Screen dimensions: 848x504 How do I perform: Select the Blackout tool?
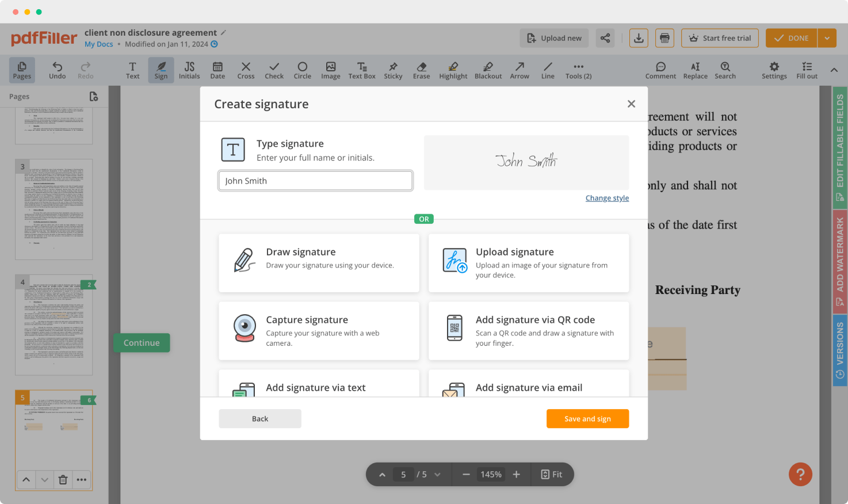[488, 70]
